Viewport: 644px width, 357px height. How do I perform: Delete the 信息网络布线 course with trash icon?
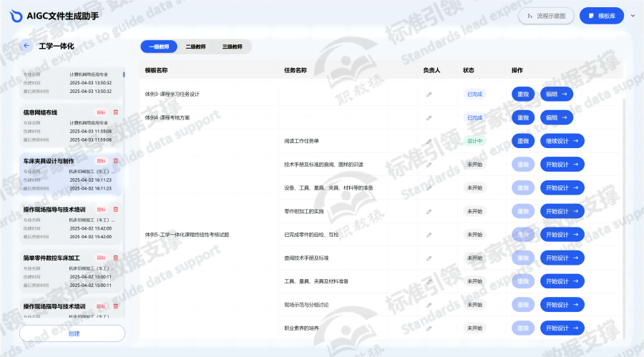[116, 112]
